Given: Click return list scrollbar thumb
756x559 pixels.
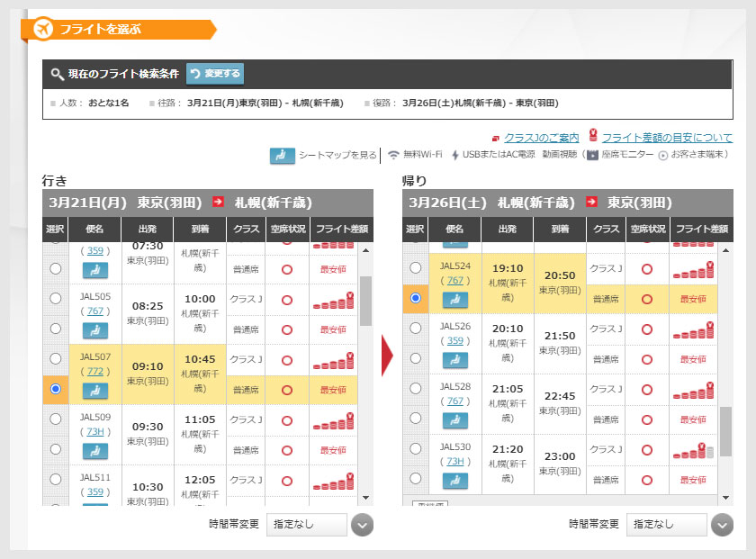Looking at the screenshot, I should (x=725, y=431).
